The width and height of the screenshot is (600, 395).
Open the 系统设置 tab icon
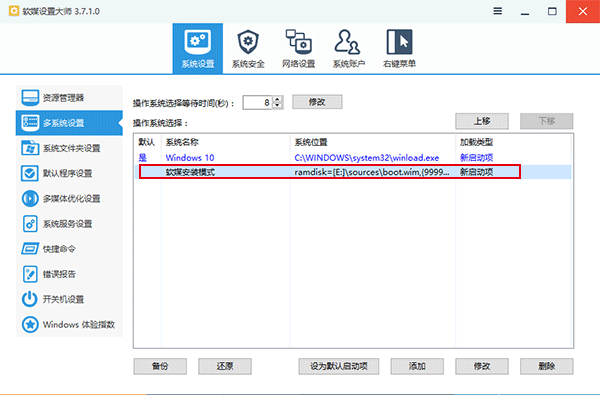point(197,42)
